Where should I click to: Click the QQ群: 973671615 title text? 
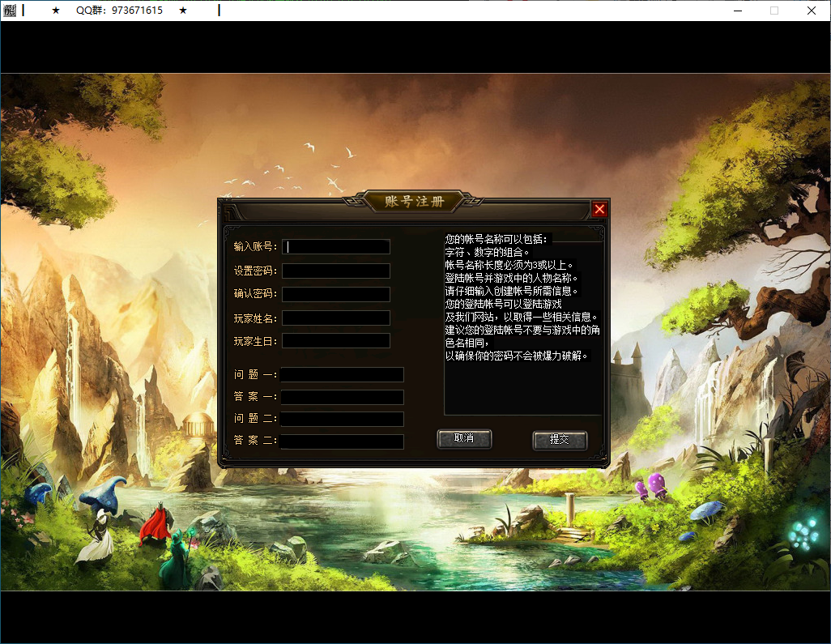click(x=119, y=10)
